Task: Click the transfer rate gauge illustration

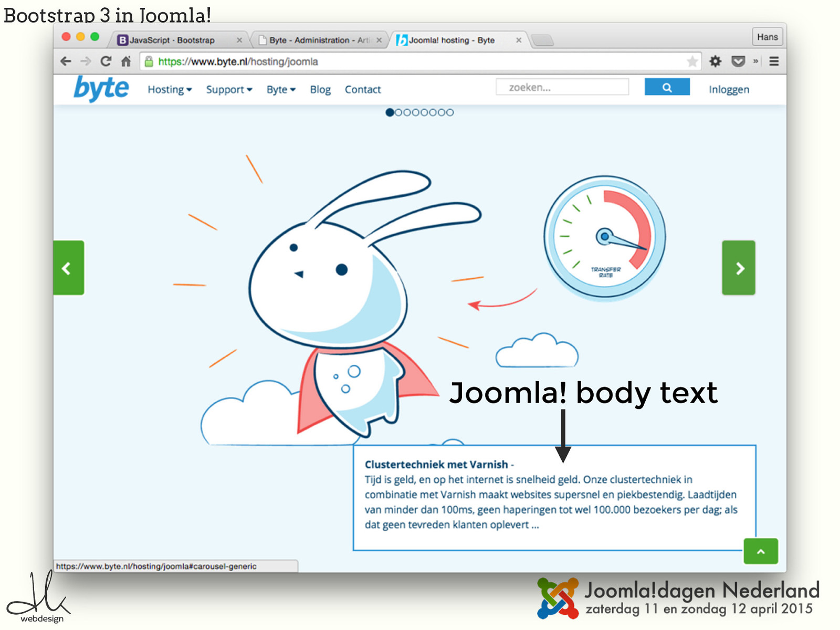Action: (x=605, y=237)
